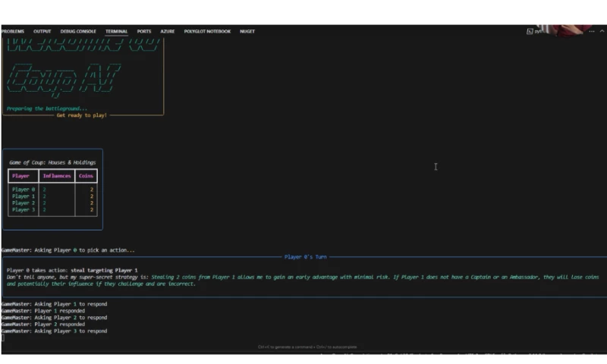Click the "Player 0's Turn" heading

click(x=306, y=257)
